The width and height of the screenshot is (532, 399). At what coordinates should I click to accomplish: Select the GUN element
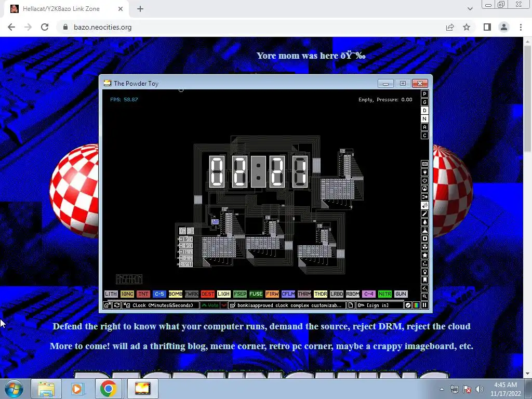click(401, 294)
